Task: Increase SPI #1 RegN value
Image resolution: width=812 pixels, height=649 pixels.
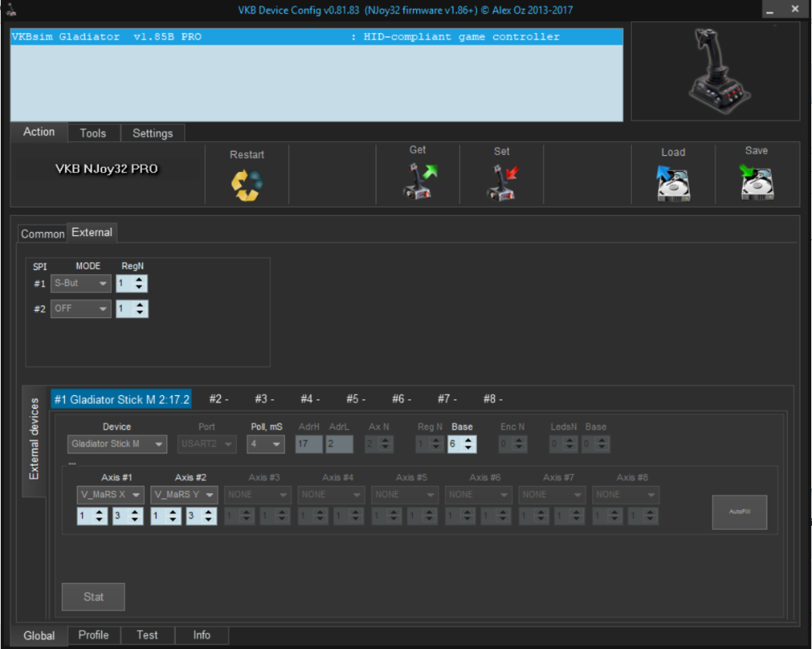Action: pos(140,280)
